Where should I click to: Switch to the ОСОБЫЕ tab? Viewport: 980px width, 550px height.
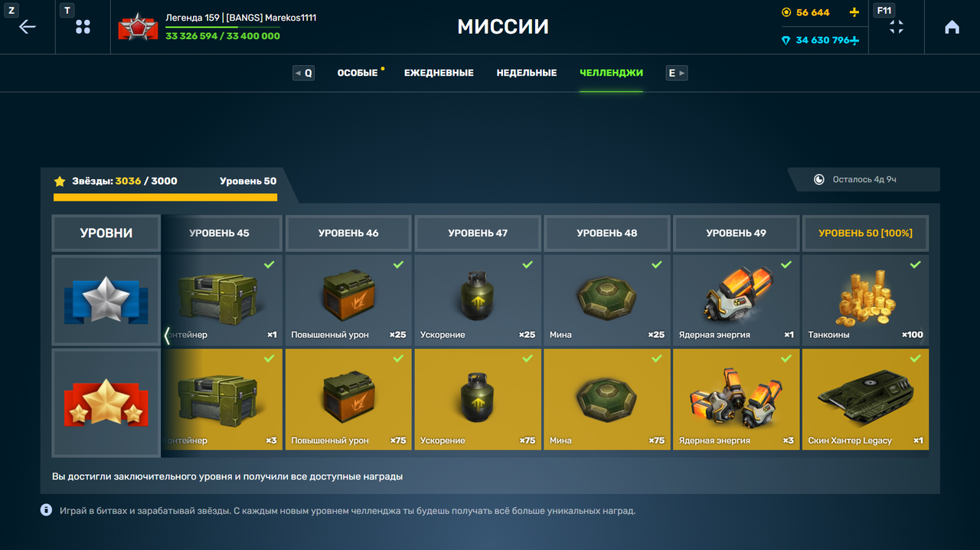358,73
